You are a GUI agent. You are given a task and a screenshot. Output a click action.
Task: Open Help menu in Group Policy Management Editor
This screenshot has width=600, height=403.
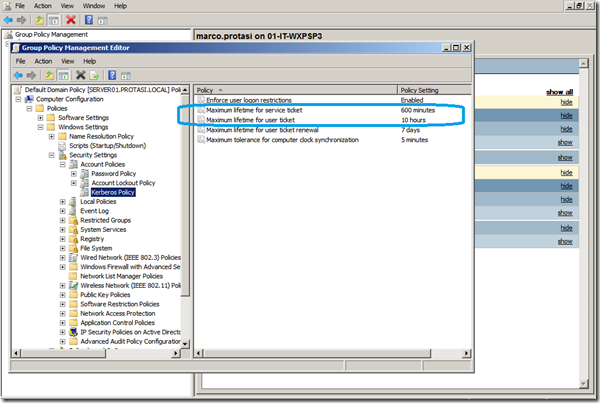click(x=90, y=61)
